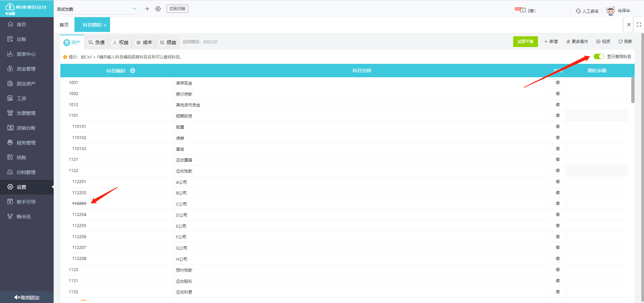Toggle the 显示禁用科目 switch

click(x=599, y=56)
